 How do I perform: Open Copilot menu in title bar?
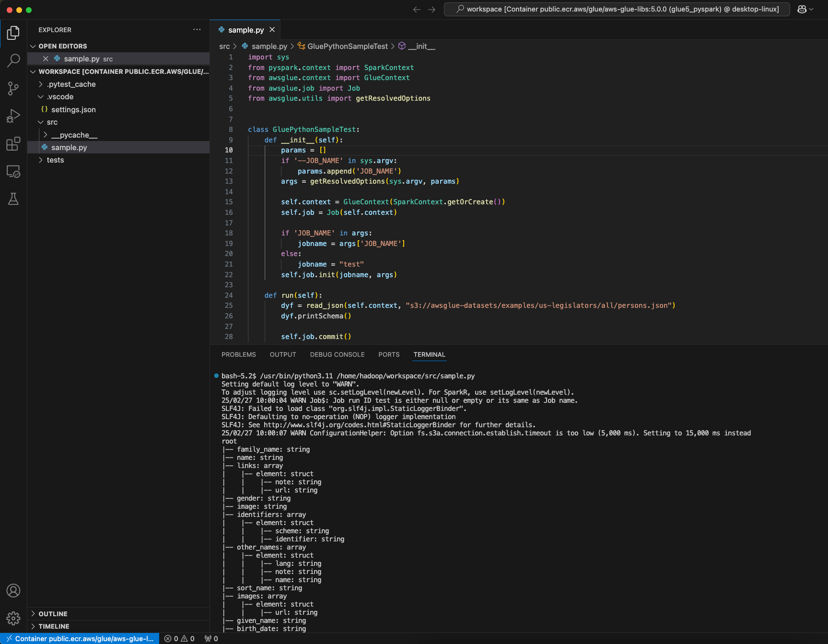(x=805, y=9)
